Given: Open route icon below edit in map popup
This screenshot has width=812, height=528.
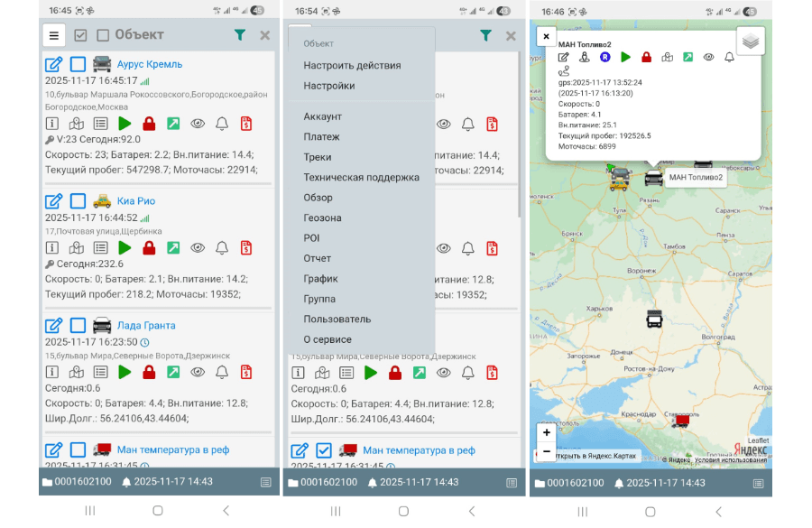Looking at the screenshot, I should [x=564, y=71].
